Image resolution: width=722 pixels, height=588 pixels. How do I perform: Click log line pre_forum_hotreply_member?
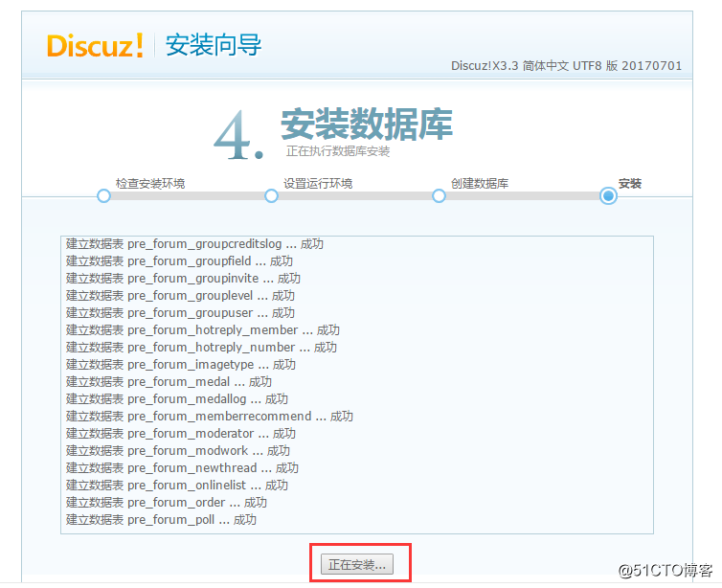[x=203, y=330]
